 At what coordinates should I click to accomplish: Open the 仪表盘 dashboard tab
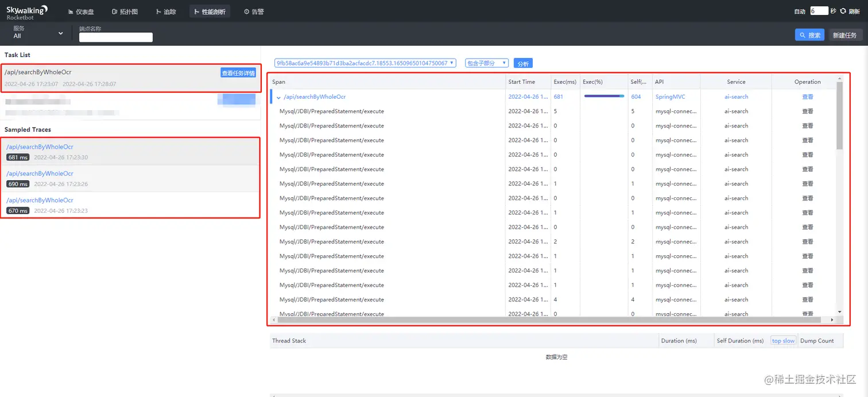pos(81,11)
